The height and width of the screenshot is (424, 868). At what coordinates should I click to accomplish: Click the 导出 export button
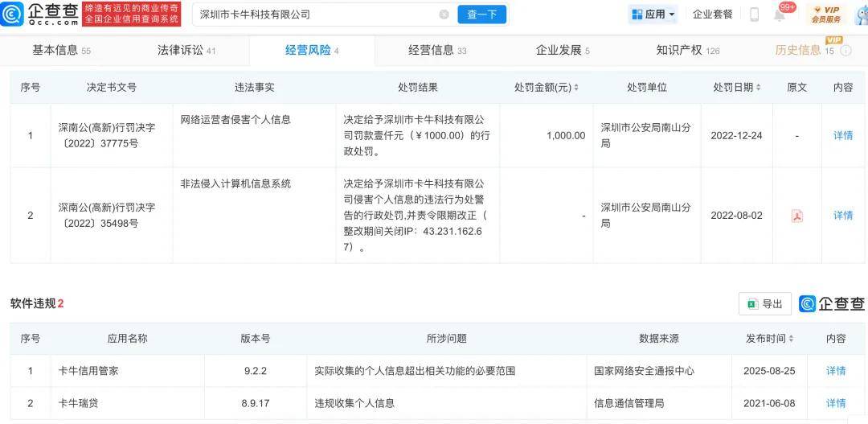click(765, 303)
